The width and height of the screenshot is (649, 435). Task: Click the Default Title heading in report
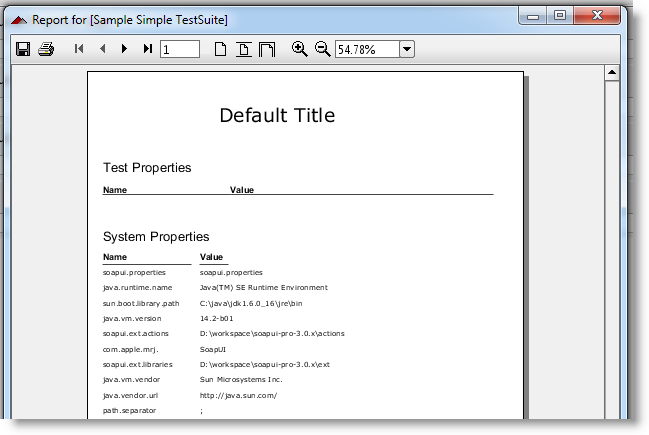click(x=277, y=115)
